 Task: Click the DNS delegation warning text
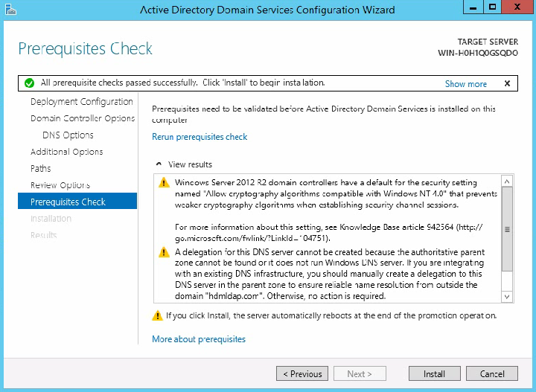click(x=330, y=274)
